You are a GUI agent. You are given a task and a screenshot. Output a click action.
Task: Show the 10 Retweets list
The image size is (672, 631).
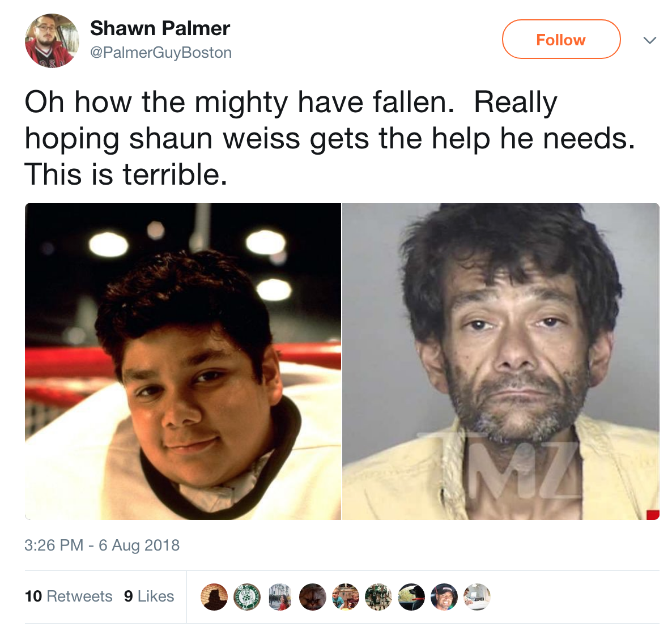point(69,596)
